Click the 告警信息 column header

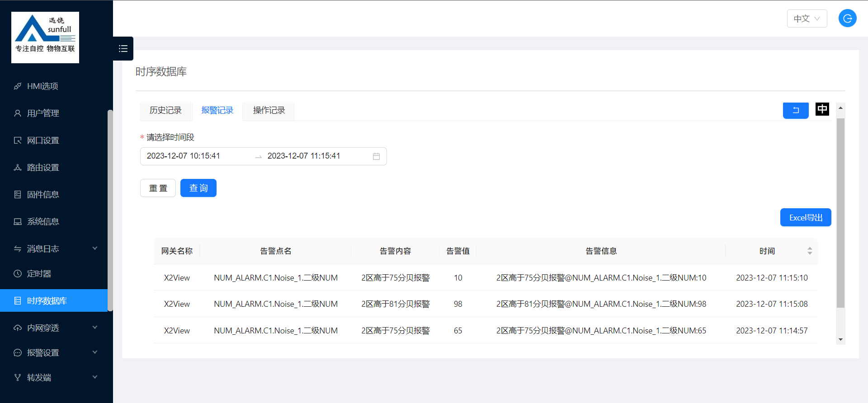click(601, 251)
